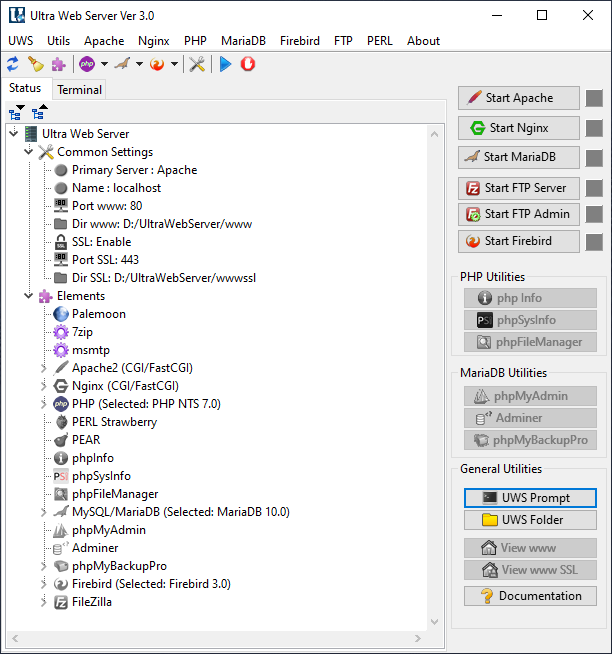Collapse the Elements node

[29, 296]
